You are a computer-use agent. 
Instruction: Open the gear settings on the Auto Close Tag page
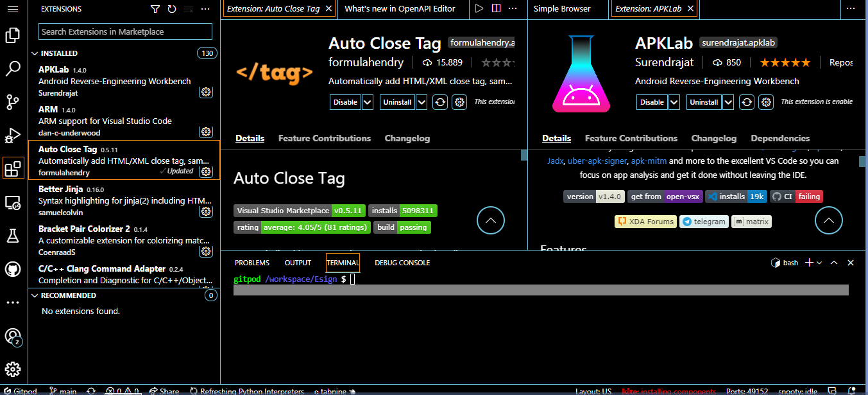point(459,102)
